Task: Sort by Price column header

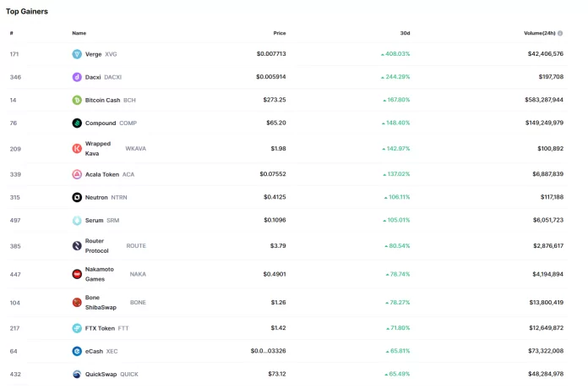Action: tap(279, 33)
